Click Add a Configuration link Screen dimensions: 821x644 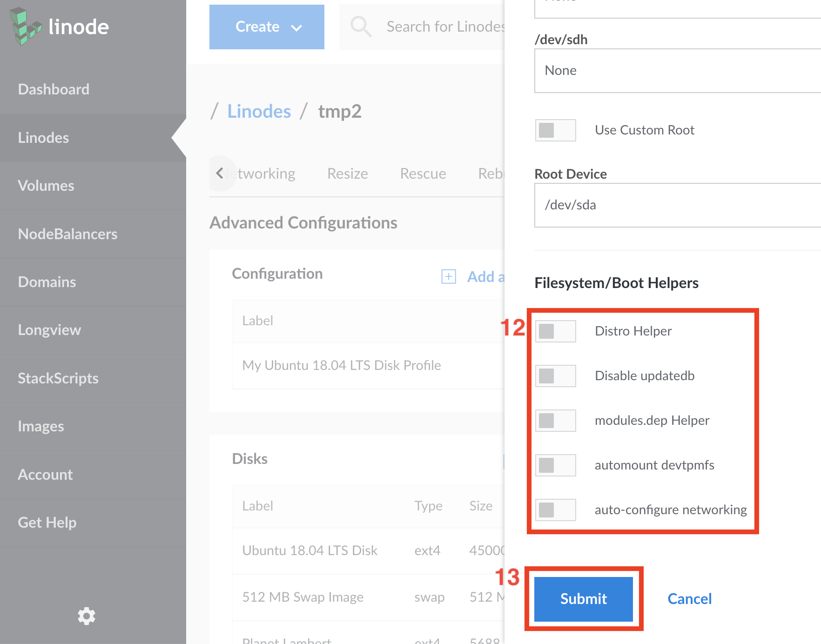486,276
